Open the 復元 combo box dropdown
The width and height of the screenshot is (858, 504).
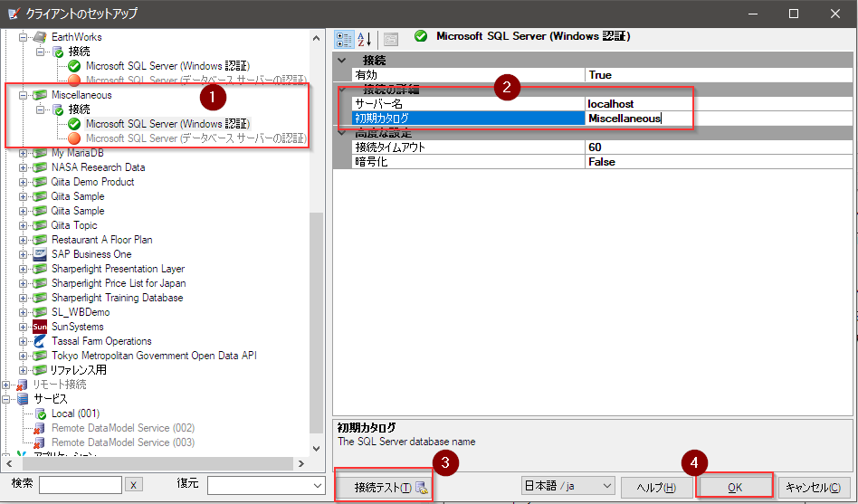pyautogui.click(x=318, y=485)
